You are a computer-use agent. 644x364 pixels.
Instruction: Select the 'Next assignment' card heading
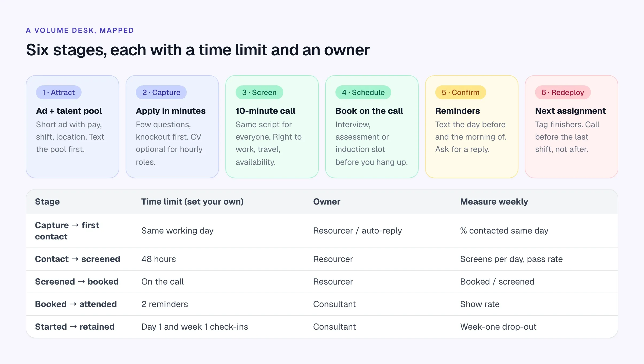[x=570, y=111]
